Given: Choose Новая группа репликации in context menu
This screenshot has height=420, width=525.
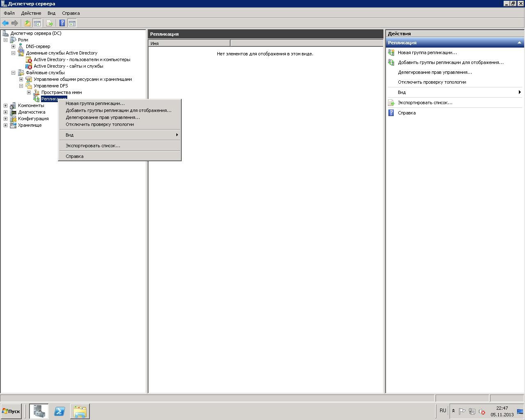Looking at the screenshot, I should [120, 103].
